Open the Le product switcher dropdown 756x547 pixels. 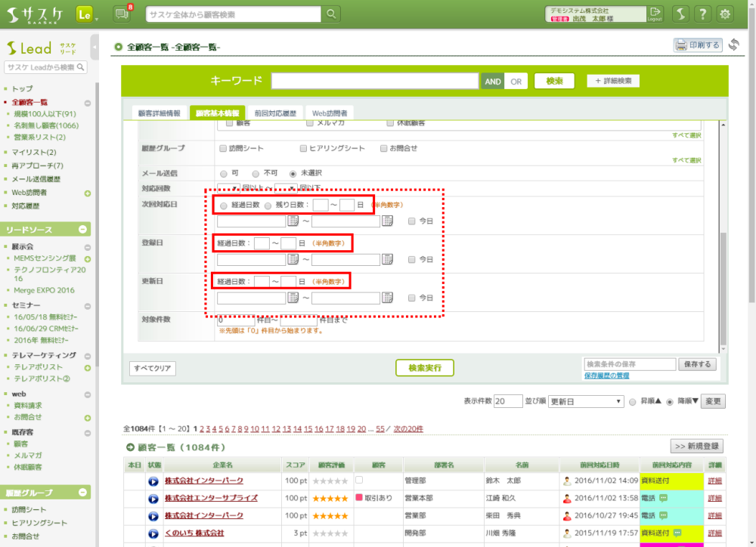(87, 14)
